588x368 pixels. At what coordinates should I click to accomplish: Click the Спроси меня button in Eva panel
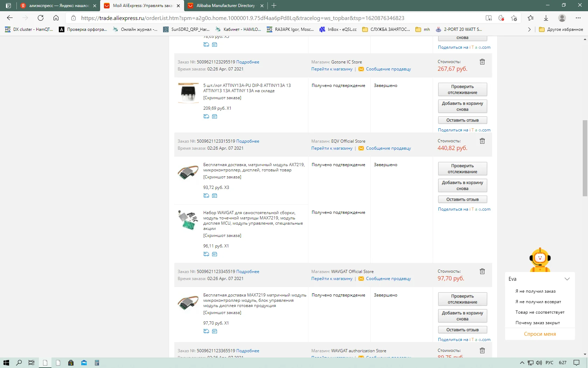[540, 334]
